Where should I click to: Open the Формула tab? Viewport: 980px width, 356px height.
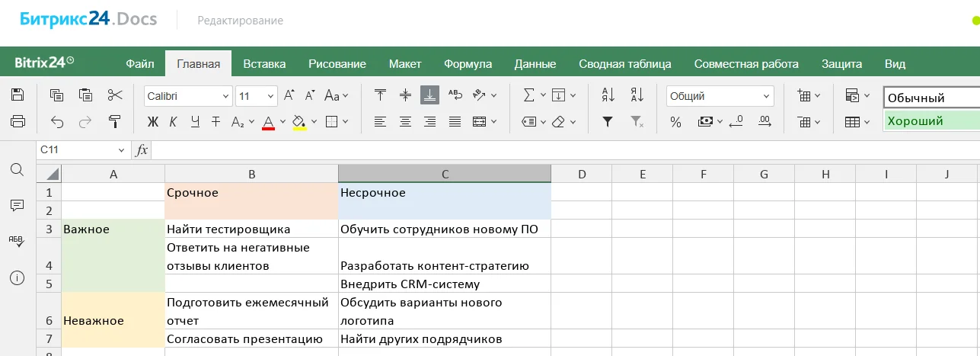coord(468,64)
